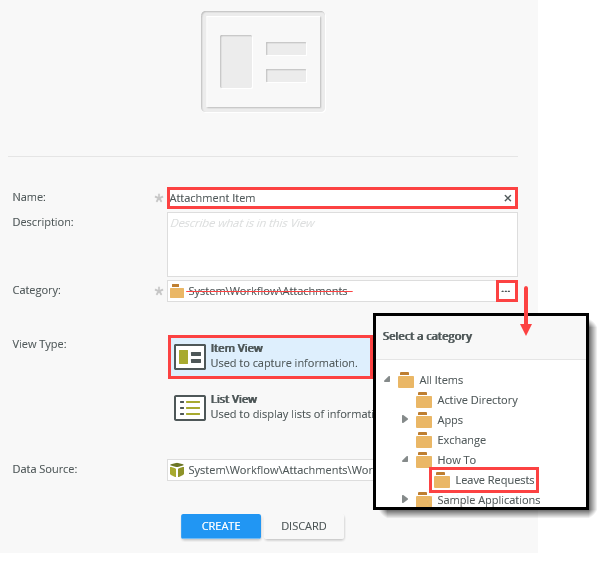Image resolution: width=604 pixels, height=564 pixels.
Task: Select the How To category
Action: pos(456,460)
